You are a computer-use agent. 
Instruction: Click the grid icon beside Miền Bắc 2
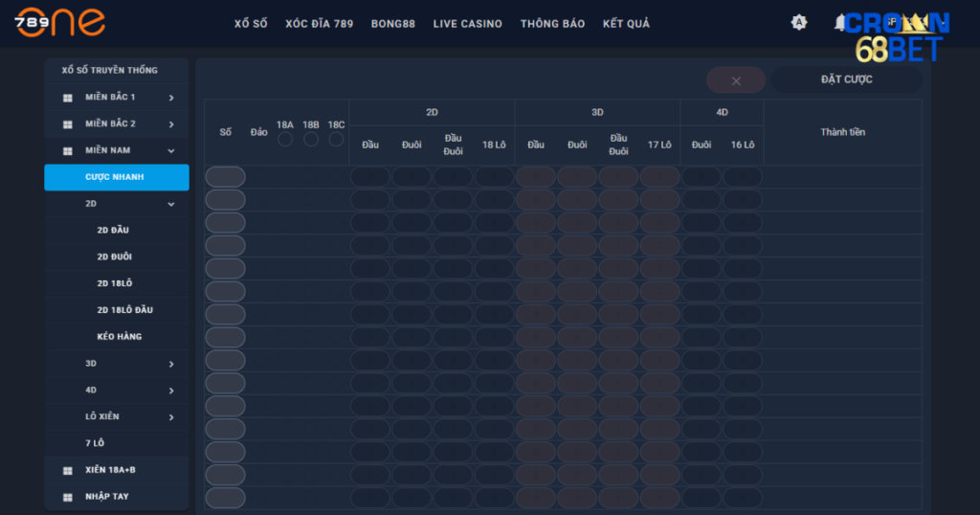click(x=68, y=124)
